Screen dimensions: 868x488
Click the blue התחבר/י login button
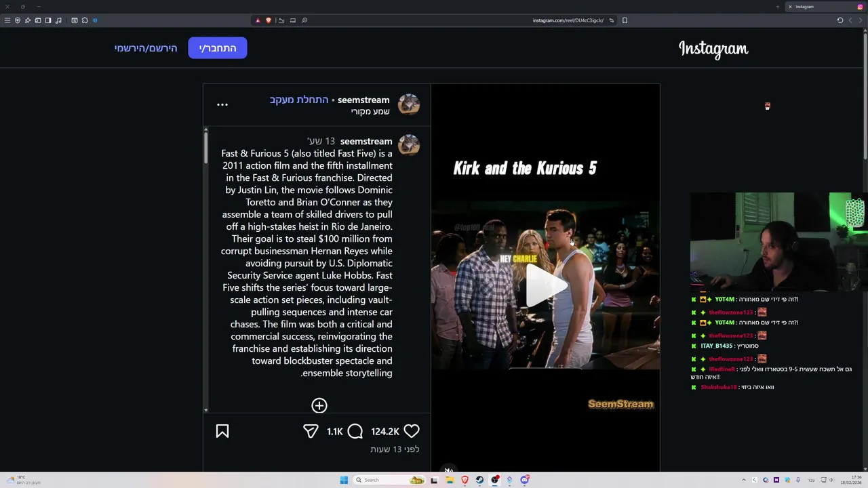[218, 48]
